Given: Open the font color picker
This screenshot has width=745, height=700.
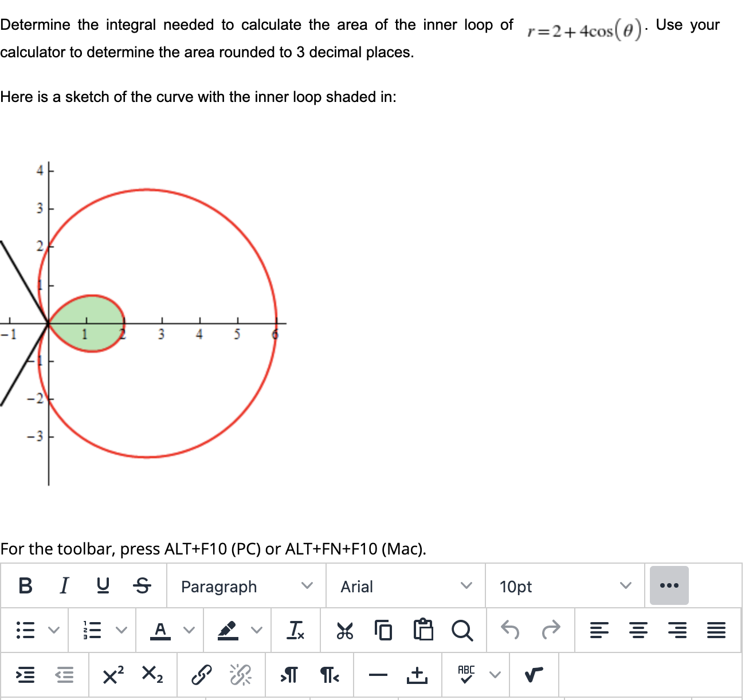Looking at the screenshot, I should (x=161, y=631).
